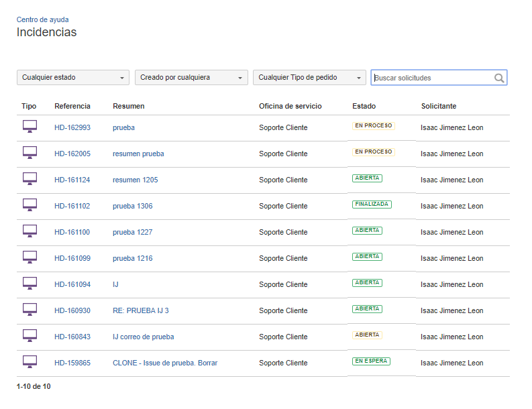
Task: Click the Oficina de servicio column header
Action: [x=290, y=106]
